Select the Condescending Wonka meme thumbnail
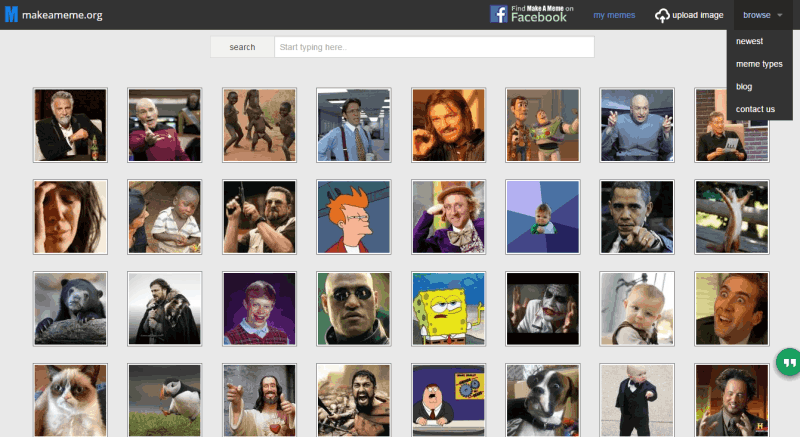The width and height of the screenshot is (800, 437). pos(448,217)
